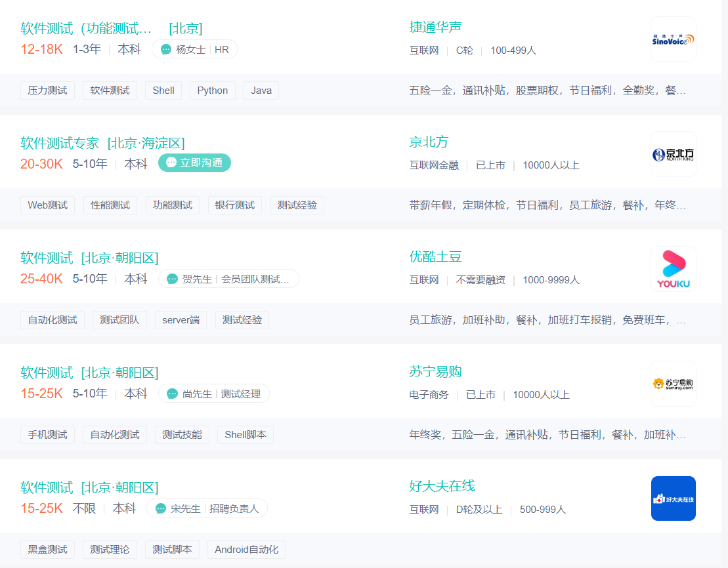Viewport: 728px width, 568px height.
Task: Select the 银行测试 skill tag
Action: (x=235, y=205)
